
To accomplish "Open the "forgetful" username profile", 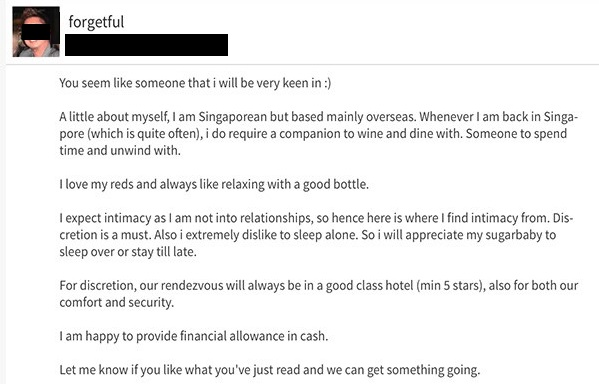I will (96, 22).
